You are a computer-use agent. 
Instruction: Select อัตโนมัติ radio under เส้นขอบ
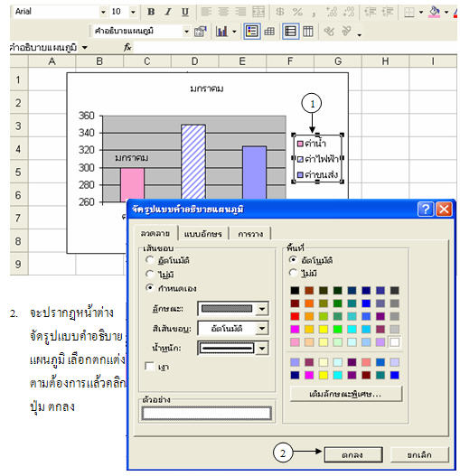[149, 260]
